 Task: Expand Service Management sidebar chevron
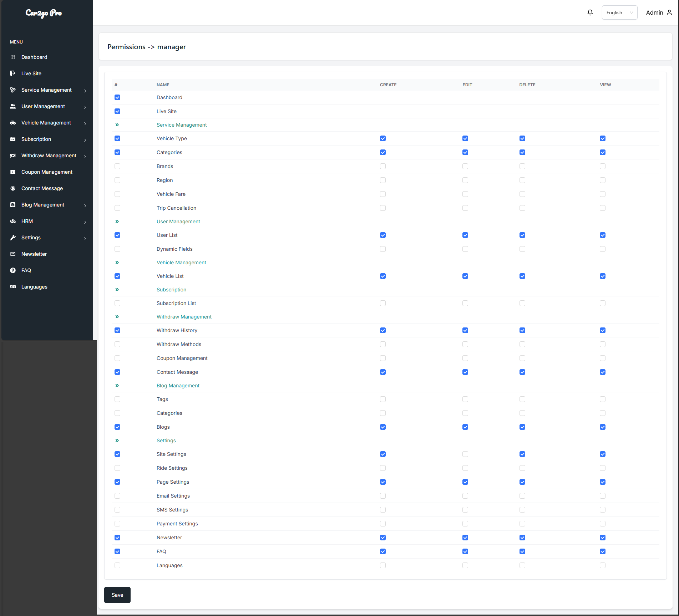point(85,91)
